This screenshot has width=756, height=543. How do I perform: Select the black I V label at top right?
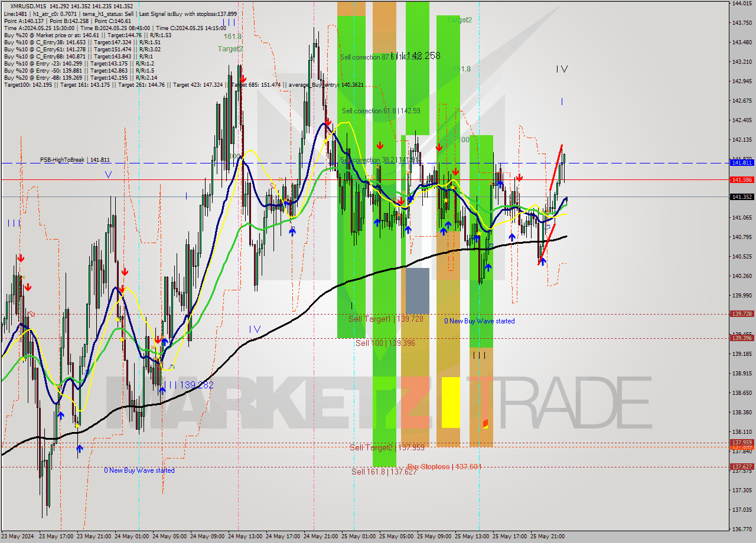pos(561,70)
